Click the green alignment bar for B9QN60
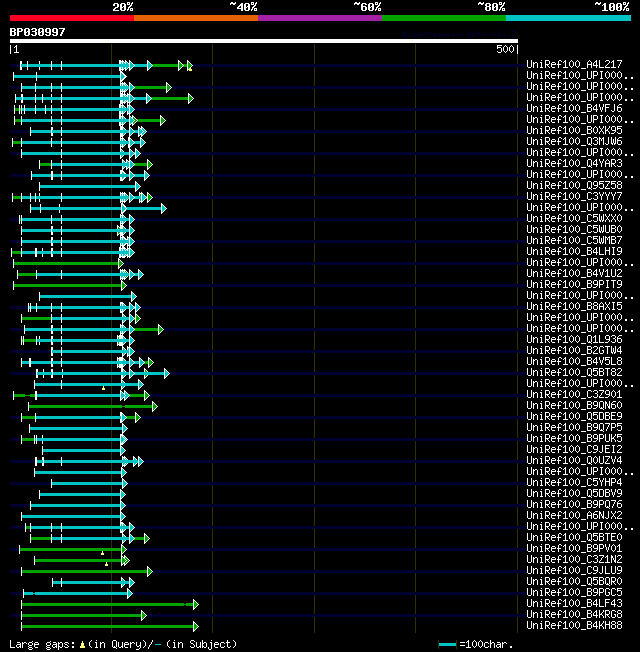 pyautogui.click(x=93, y=406)
